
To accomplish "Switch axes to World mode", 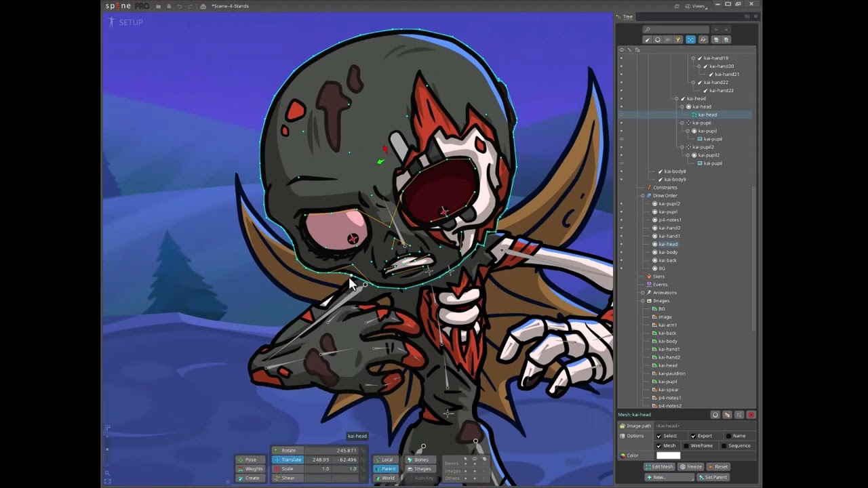I will (387, 478).
